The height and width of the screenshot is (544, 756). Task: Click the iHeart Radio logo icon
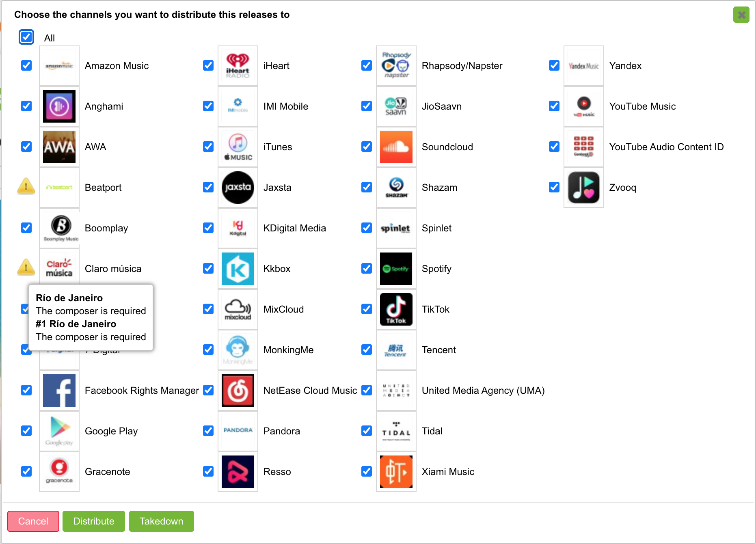(x=238, y=66)
